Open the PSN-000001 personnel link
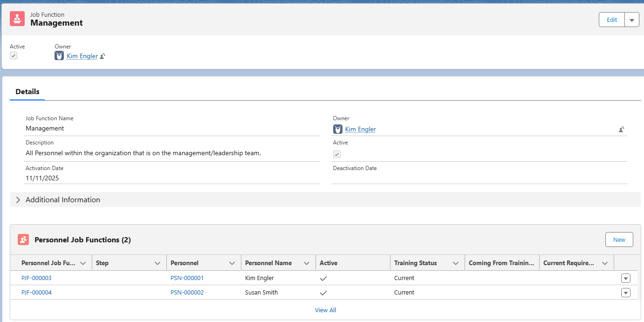This screenshot has width=644, height=322. (x=187, y=278)
